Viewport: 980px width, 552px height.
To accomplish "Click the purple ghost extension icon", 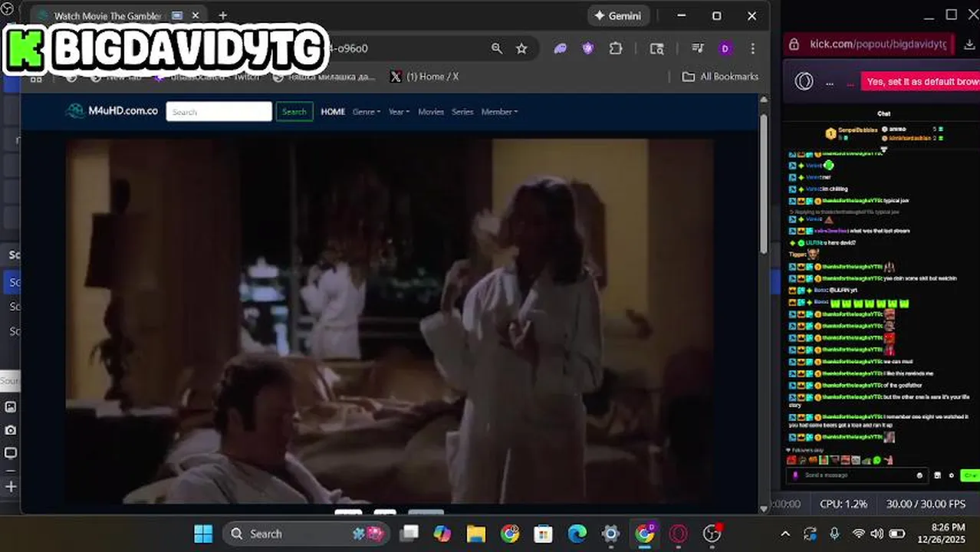I will 561,48.
